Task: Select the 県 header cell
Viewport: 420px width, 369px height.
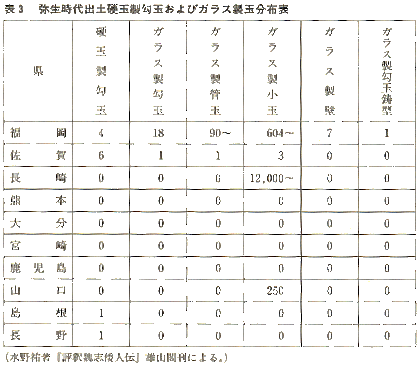Action: [x=38, y=71]
